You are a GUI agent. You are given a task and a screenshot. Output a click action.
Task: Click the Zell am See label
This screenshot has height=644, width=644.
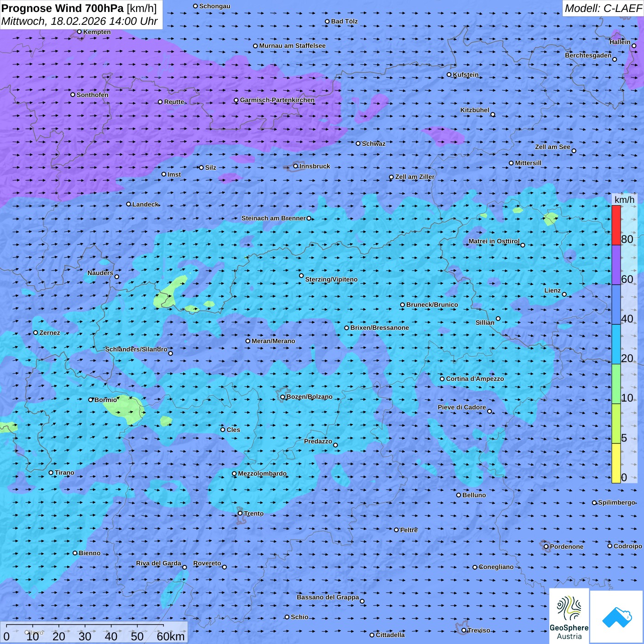coord(552,147)
